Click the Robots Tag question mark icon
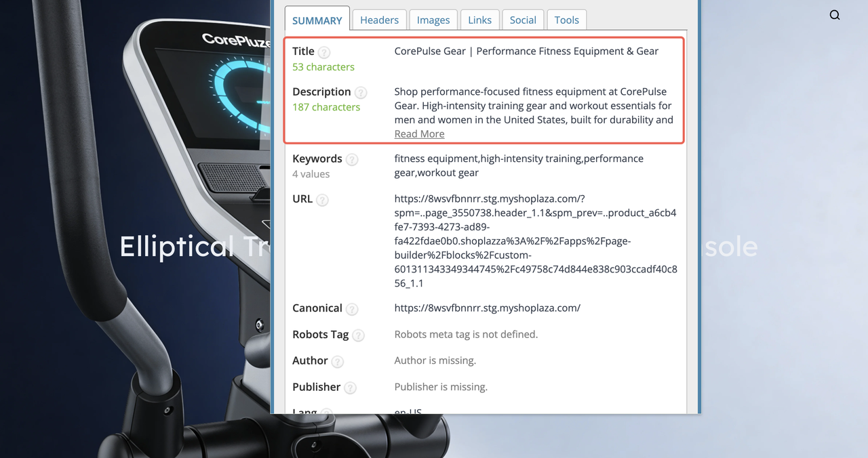The image size is (868, 458). coord(359,335)
